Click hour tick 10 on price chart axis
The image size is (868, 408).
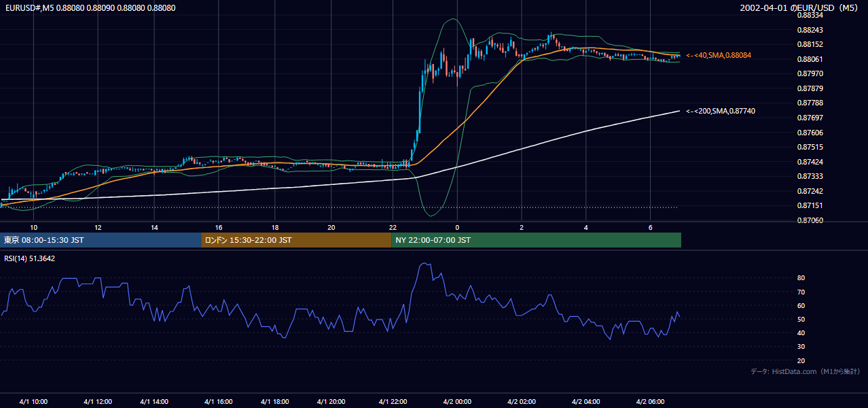(33, 227)
